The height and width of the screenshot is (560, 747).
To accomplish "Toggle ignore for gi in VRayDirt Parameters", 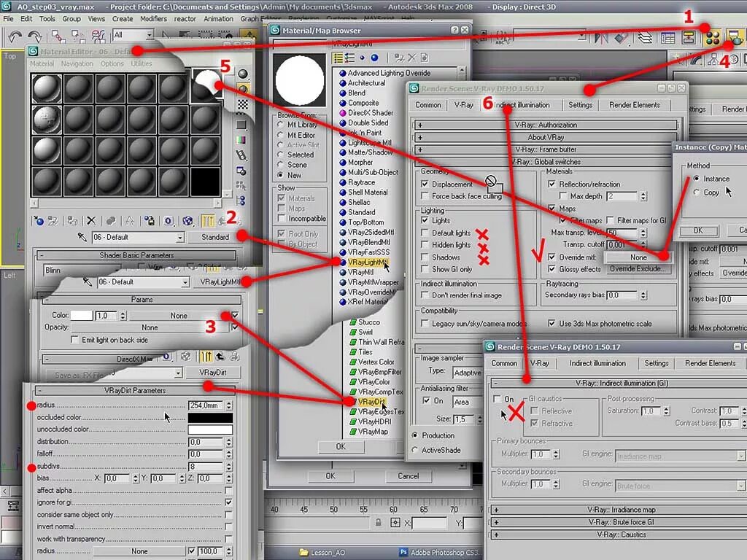I will (x=228, y=502).
